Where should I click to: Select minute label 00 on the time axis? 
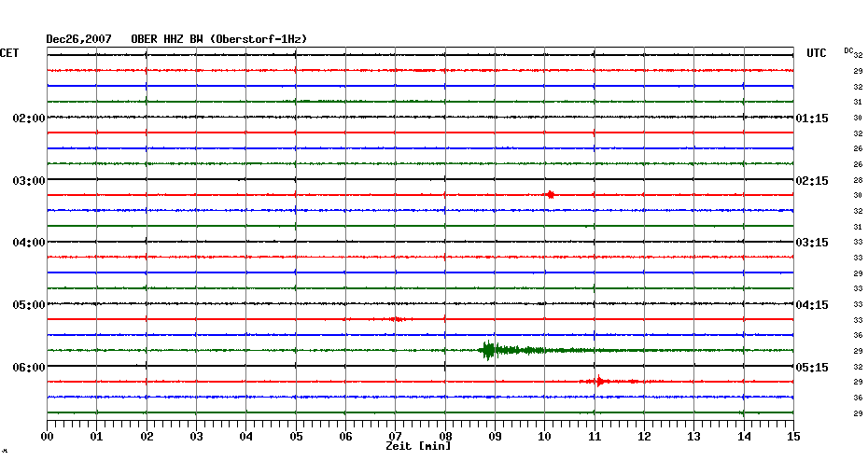[x=47, y=437]
